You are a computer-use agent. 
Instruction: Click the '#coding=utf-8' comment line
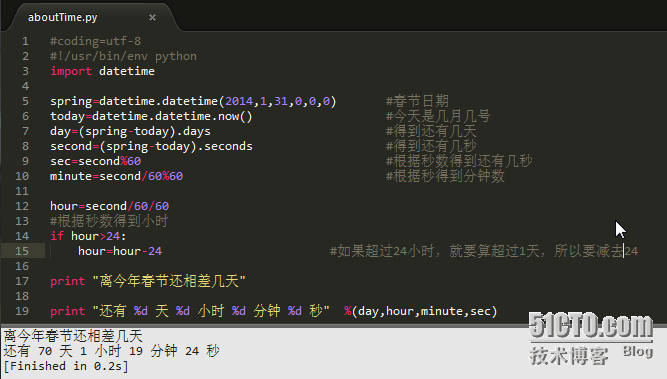[x=95, y=41]
